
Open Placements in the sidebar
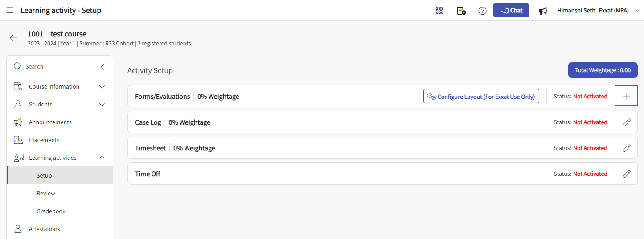[x=44, y=140]
